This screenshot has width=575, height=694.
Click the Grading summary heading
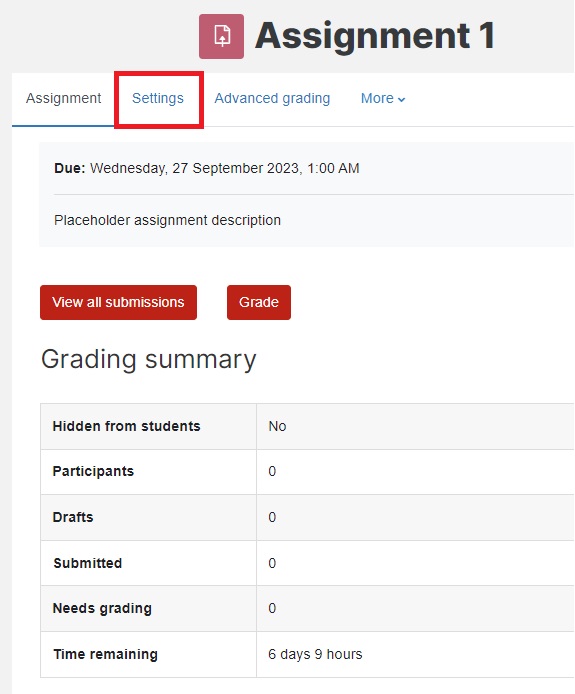coord(149,359)
